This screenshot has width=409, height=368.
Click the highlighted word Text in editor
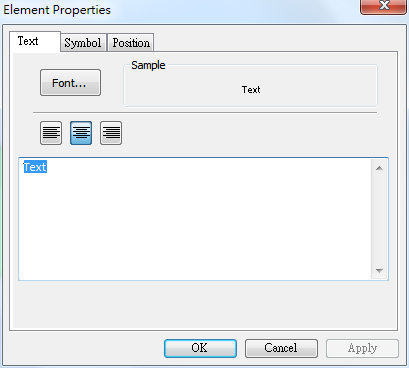coord(35,167)
